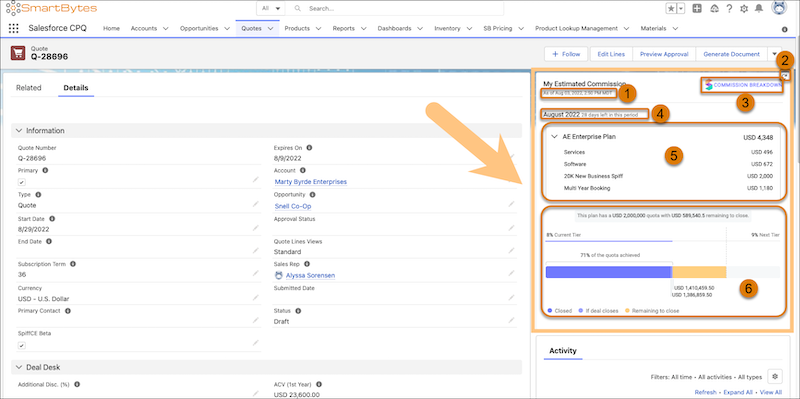This screenshot has width=800, height=399.
Task: Switch to the Related tab
Action: (x=29, y=88)
